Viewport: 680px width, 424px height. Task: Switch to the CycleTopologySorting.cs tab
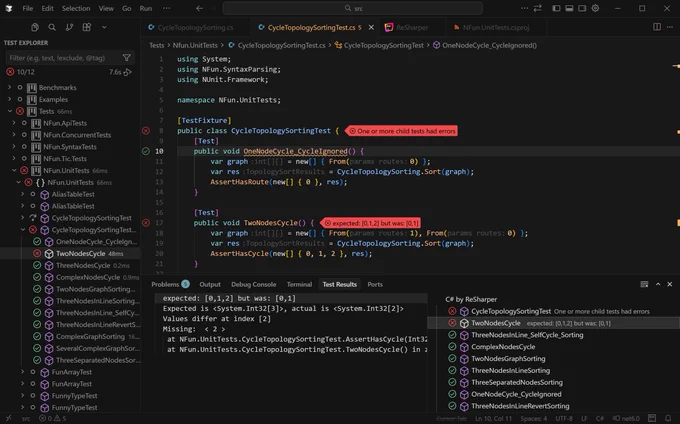coord(195,27)
